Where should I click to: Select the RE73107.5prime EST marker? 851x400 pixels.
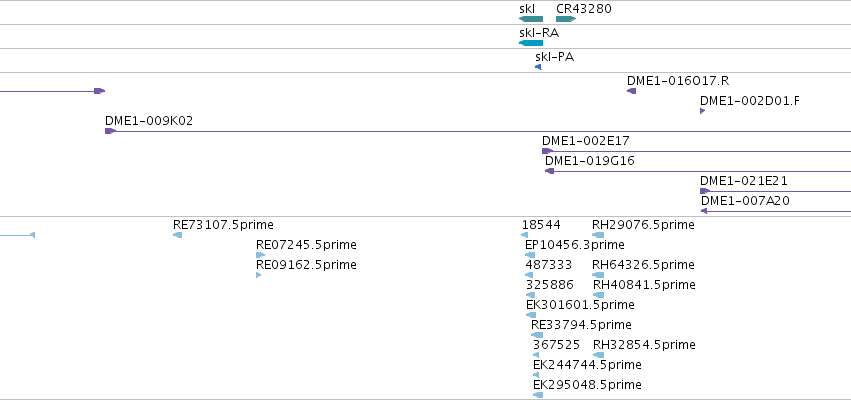point(177,235)
